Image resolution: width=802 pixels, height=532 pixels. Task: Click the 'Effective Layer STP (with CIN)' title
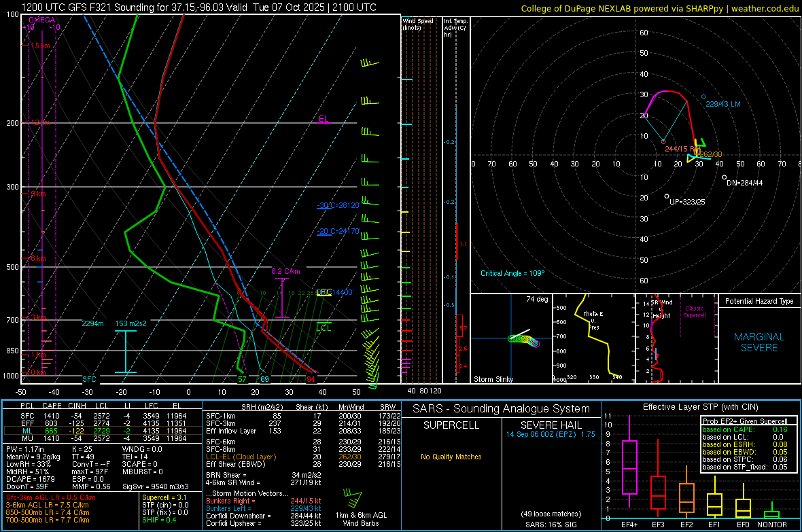[700, 407]
